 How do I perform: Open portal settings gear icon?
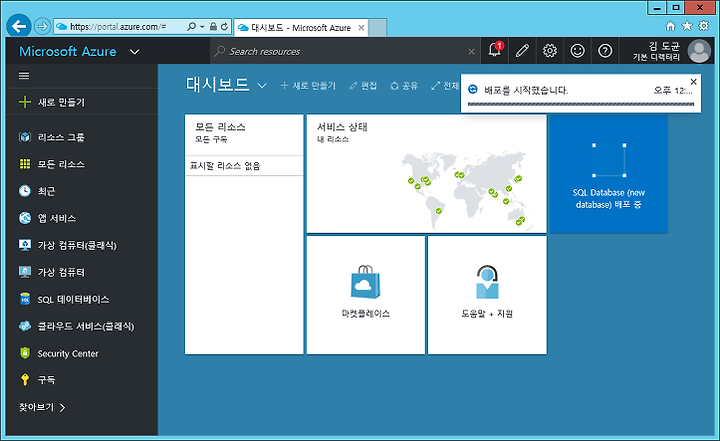550,51
